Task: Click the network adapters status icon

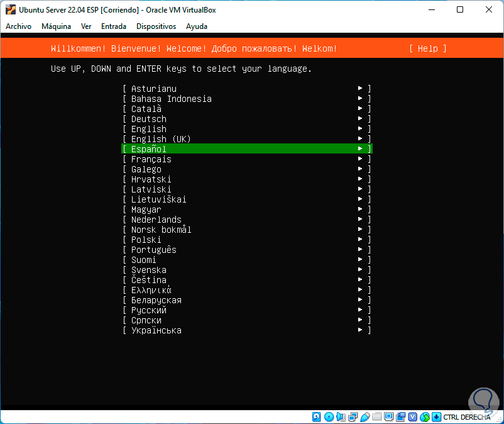Action: pos(353,417)
